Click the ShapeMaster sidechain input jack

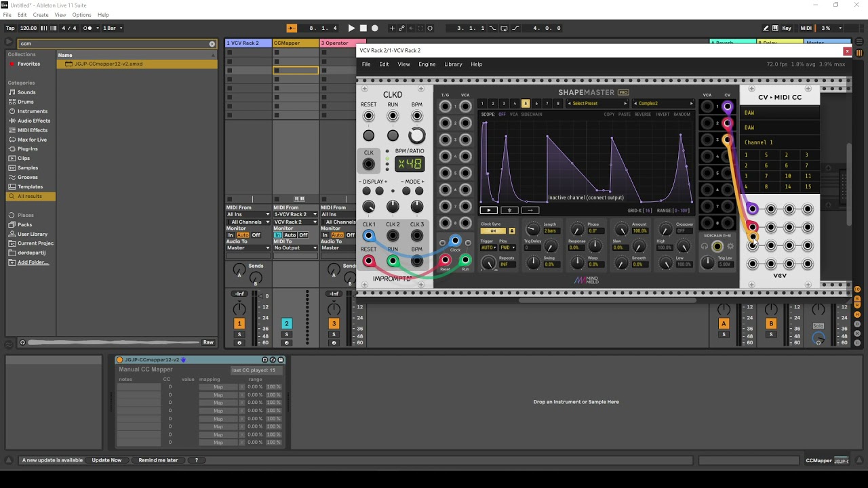point(717,246)
